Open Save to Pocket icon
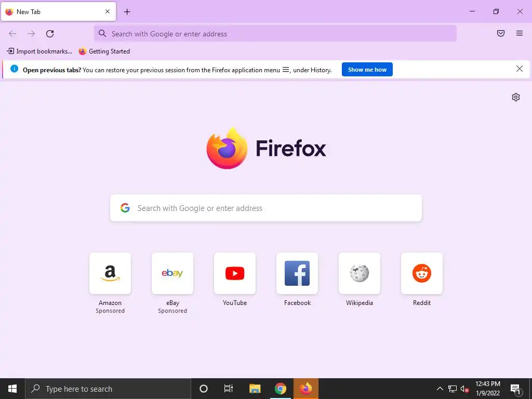The image size is (532, 399). (x=500, y=33)
